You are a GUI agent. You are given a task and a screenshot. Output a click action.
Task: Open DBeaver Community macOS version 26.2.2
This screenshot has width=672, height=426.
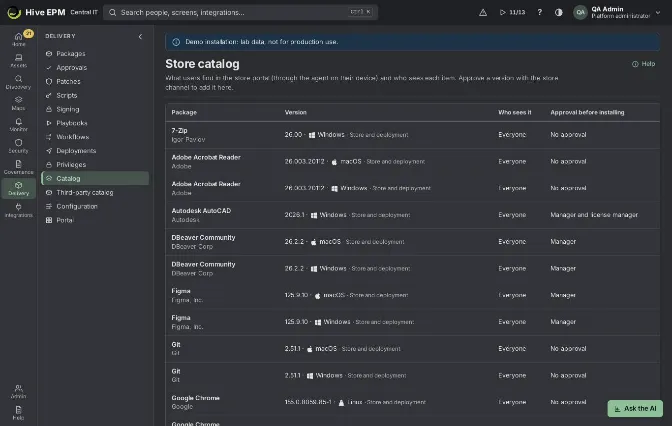point(412,242)
